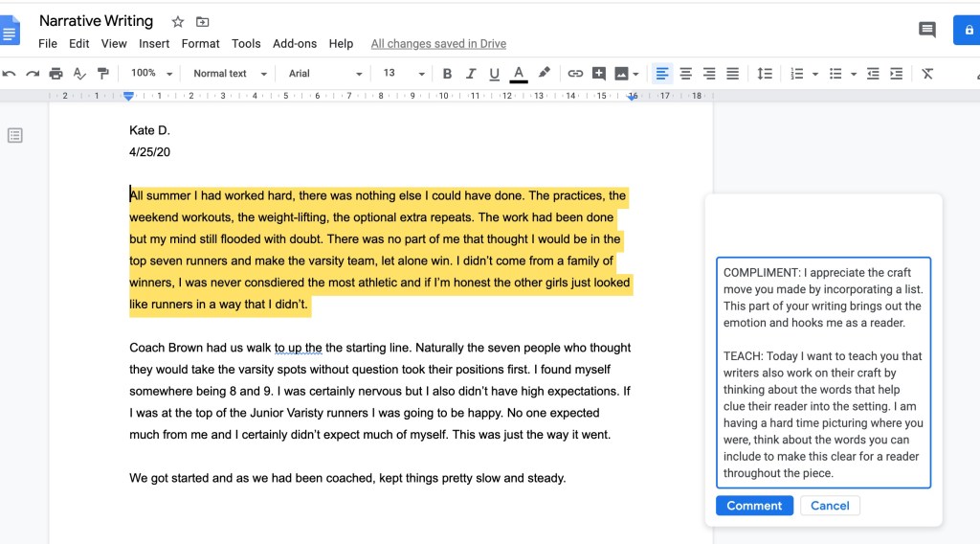Open the Arial font dropdown

[325, 74]
